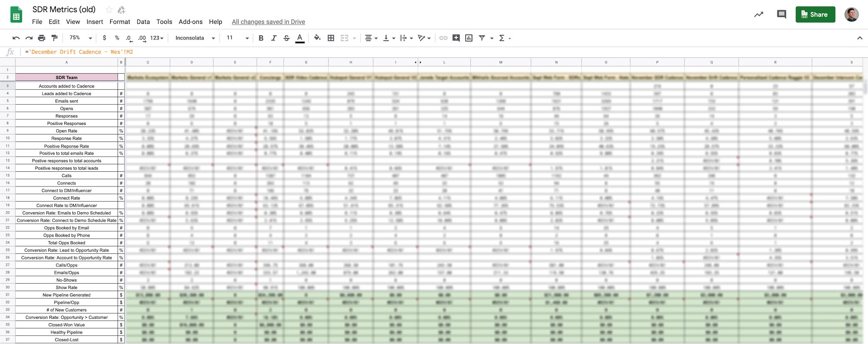Open the comment history
This screenshot has height=344, width=868.
pos(782,14)
